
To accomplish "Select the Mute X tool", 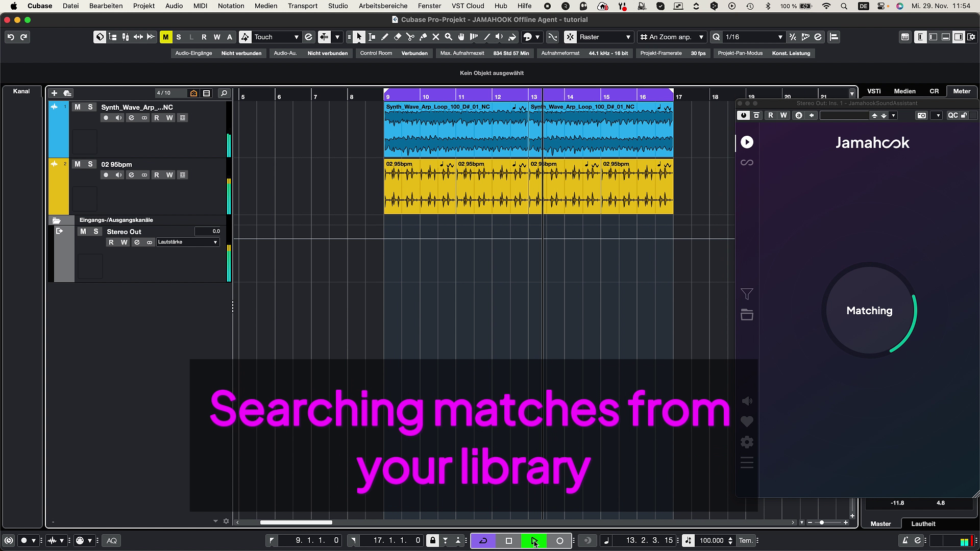I will [436, 37].
